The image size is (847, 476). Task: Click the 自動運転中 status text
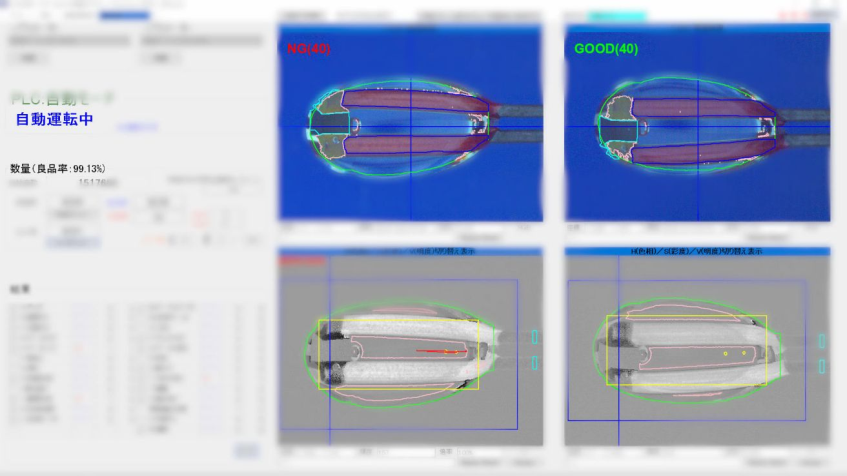[55, 120]
